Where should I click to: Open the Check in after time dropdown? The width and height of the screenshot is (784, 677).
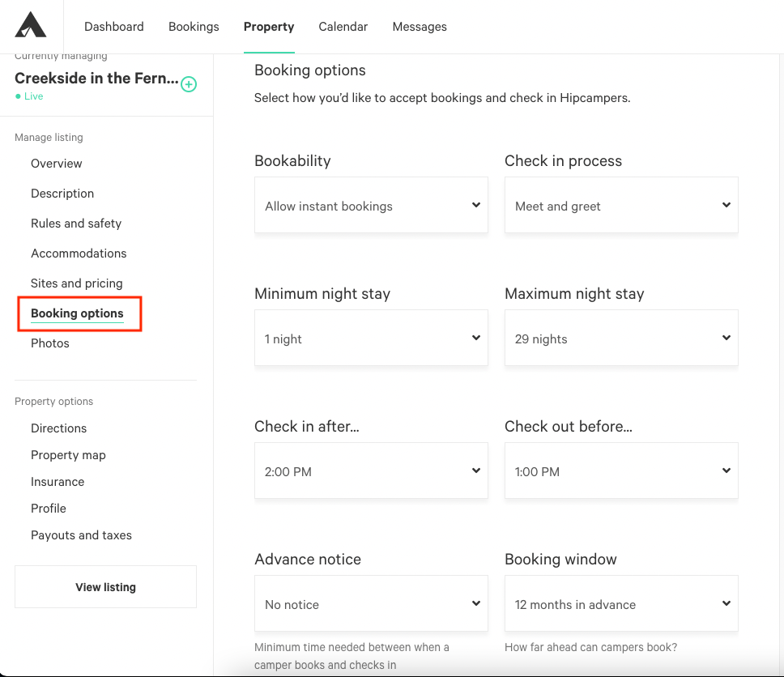click(x=371, y=470)
